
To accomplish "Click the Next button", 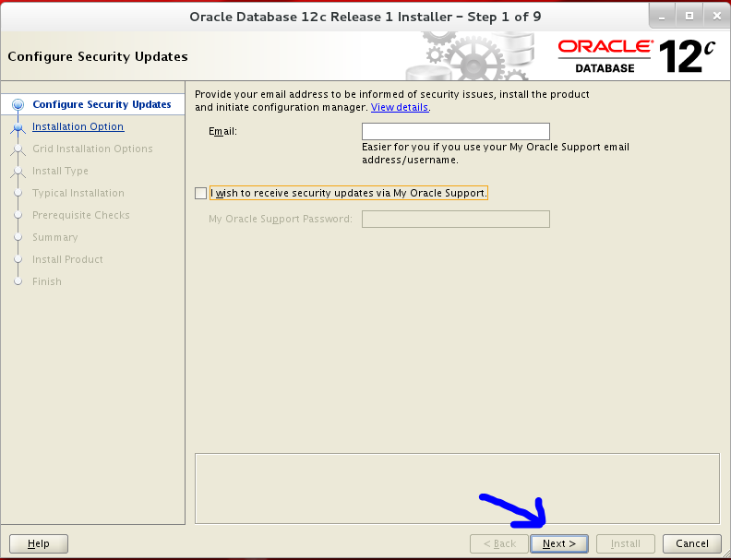I will pyautogui.click(x=559, y=543).
